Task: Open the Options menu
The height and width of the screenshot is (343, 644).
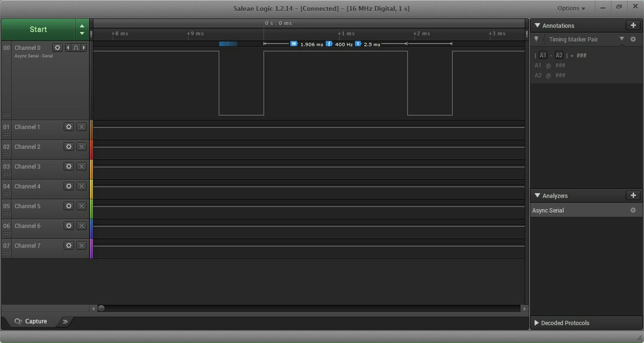Action: point(571,9)
